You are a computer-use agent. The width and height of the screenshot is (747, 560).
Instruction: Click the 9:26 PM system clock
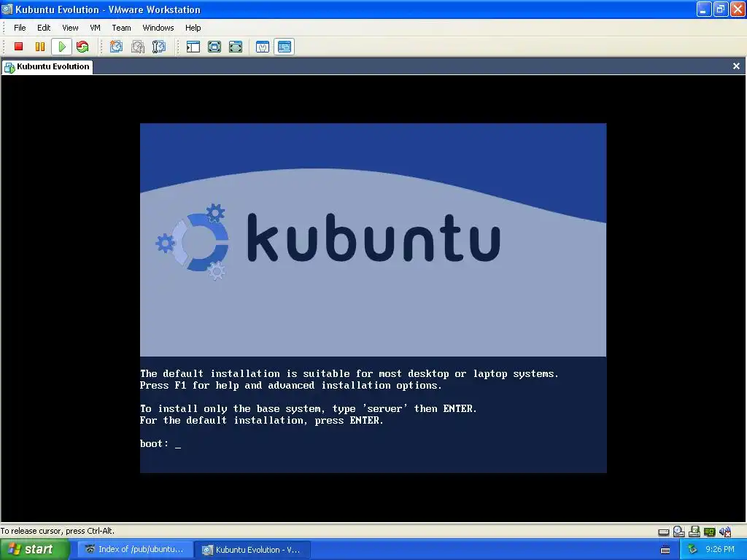(x=719, y=549)
